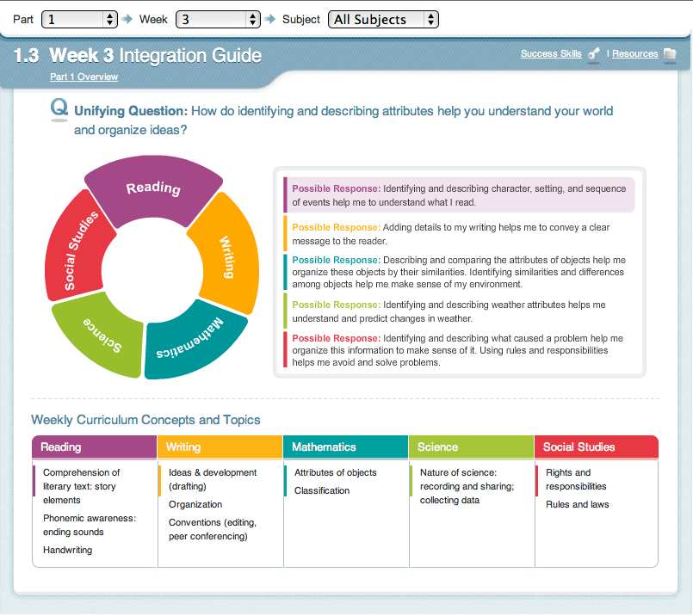Open the Part dropdown showing 1

click(79, 20)
